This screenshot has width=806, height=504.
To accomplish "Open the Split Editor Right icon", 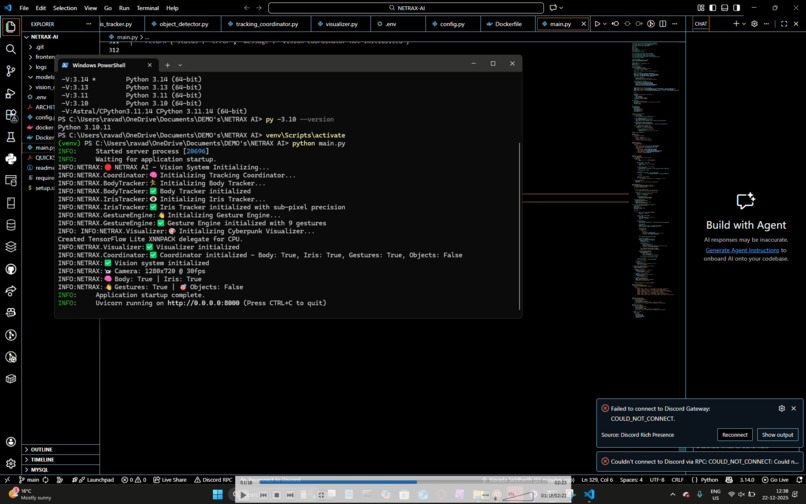I will [663, 24].
